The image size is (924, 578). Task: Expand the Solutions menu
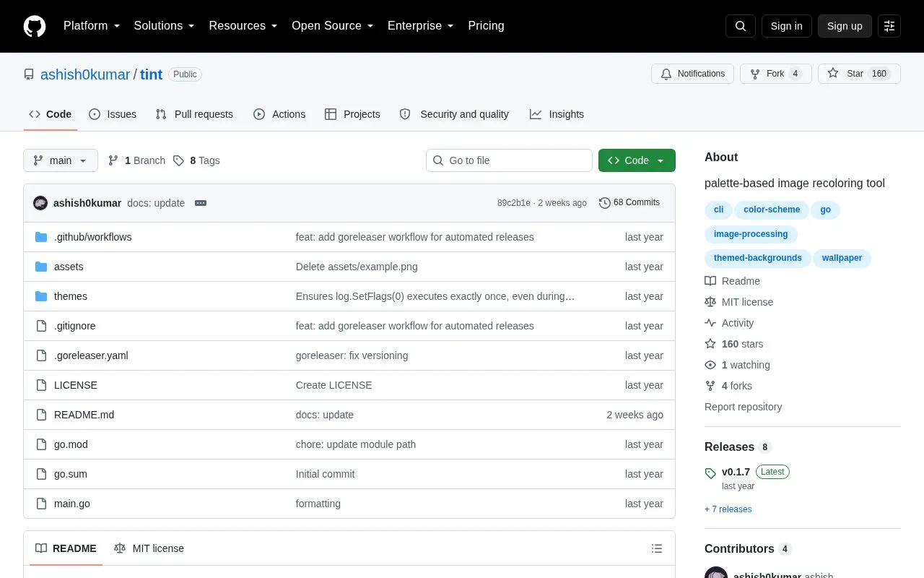coord(165,26)
